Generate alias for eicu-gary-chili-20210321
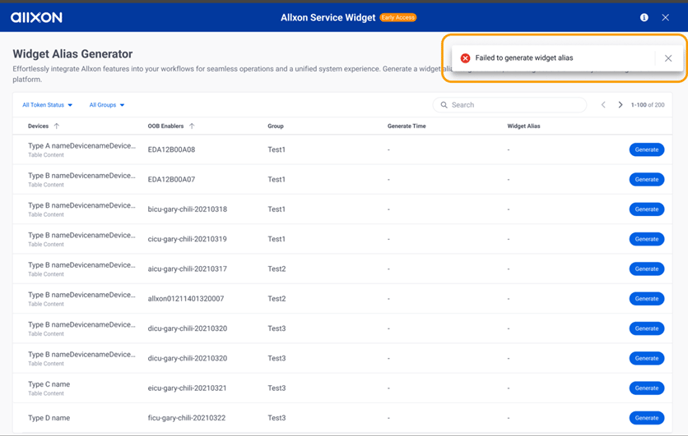 (x=647, y=388)
